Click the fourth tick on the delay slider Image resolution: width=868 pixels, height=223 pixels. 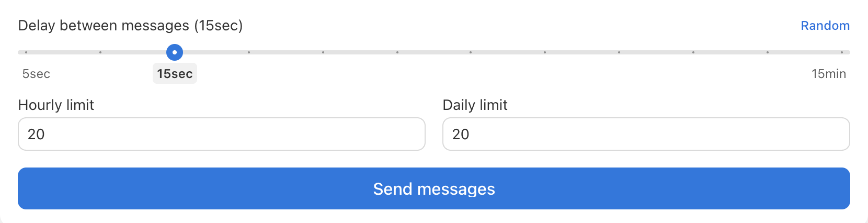click(x=249, y=52)
